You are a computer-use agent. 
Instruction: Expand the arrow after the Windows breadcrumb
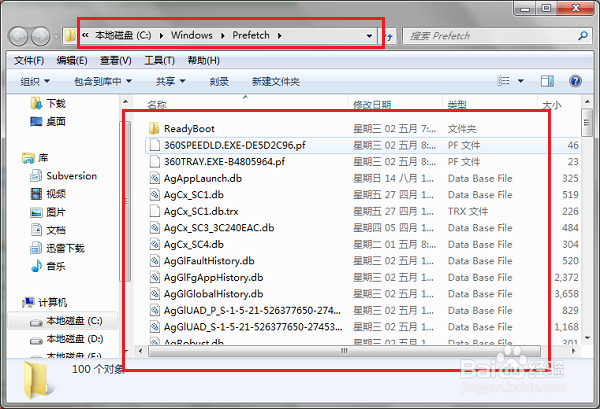tap(223, 36)
